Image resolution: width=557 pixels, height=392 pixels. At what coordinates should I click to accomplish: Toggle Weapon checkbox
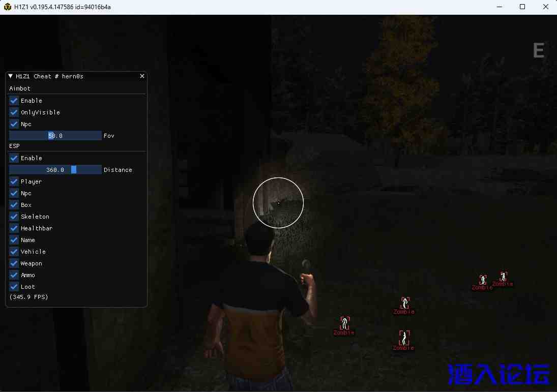[14, 263]
